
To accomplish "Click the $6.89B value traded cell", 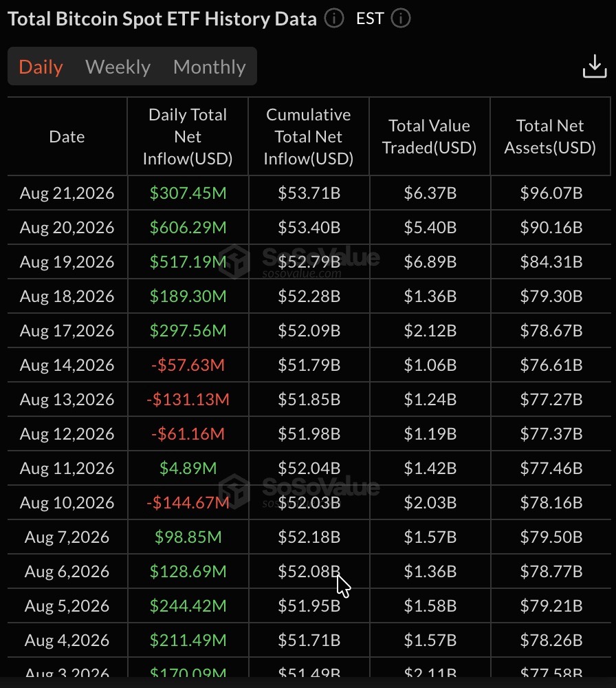I will pos(430,262).
